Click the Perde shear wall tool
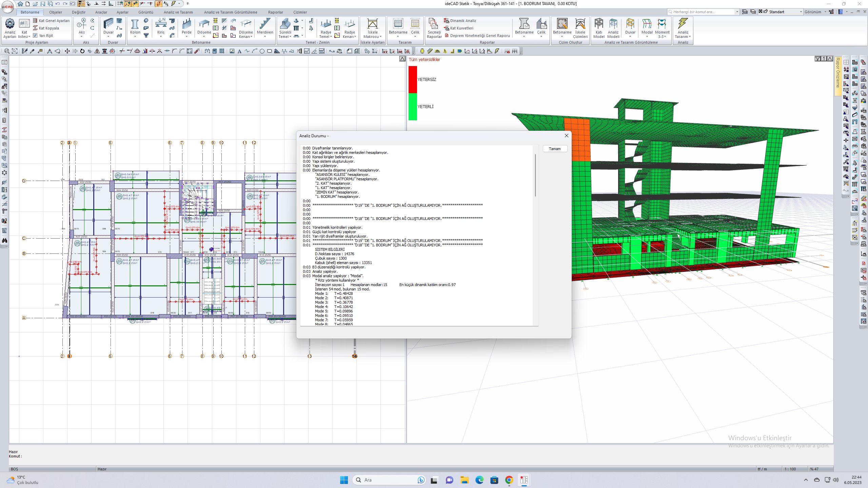The image size is (868, 488). click(186, 24)
